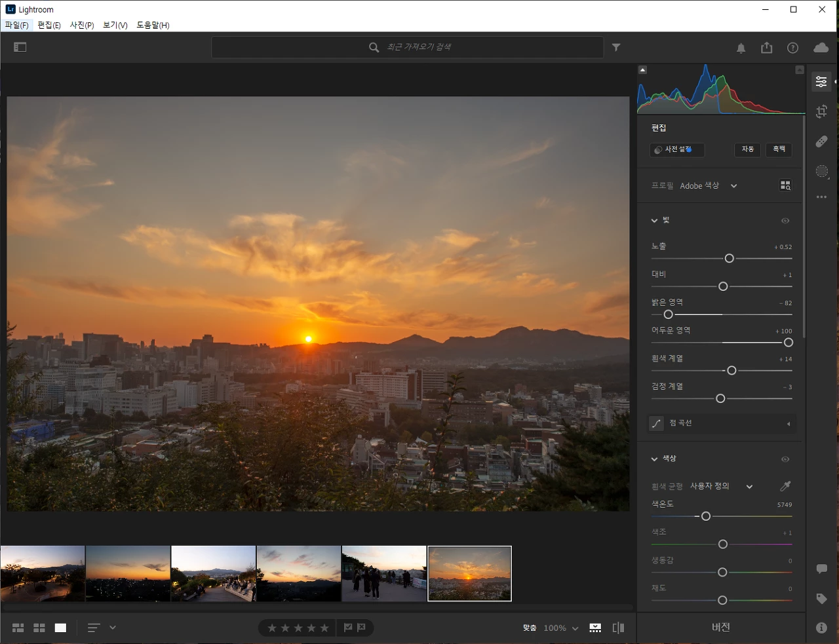Viewport: 839px width, 644px height.
Task: Open the 보기(V) menu
Action: coord(115,25)
